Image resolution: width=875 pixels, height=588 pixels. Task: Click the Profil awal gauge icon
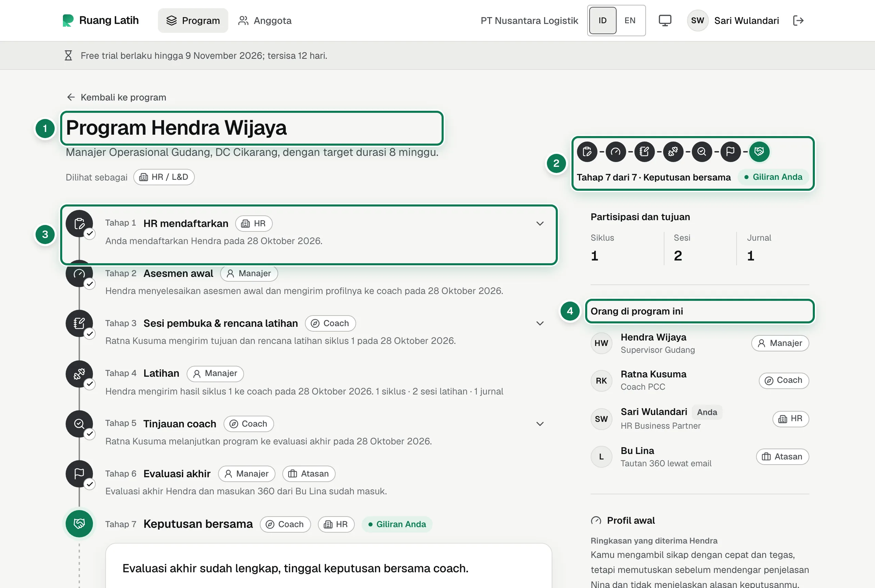596,521
